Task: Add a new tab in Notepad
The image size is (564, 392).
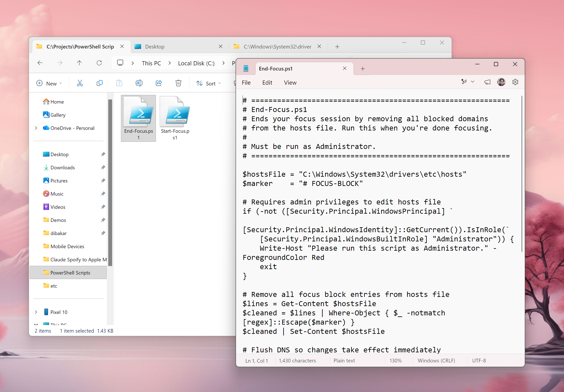Action: point(363,69)
